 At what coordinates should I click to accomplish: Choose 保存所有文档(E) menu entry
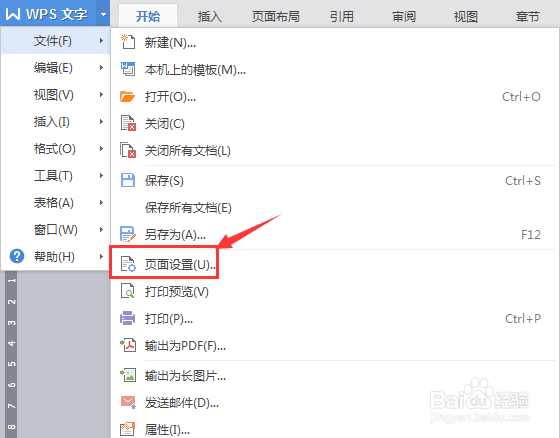335,208
